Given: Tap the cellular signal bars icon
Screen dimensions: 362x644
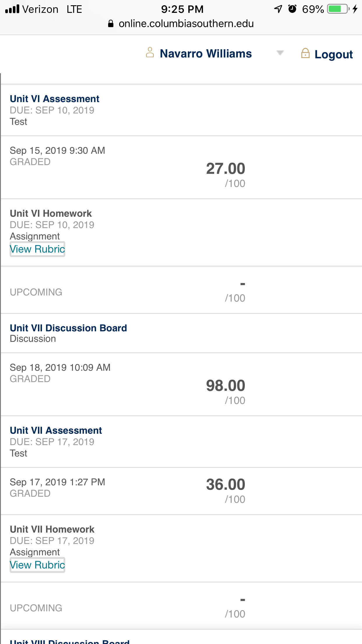Looking at the screenshot, I should (12, 9).
